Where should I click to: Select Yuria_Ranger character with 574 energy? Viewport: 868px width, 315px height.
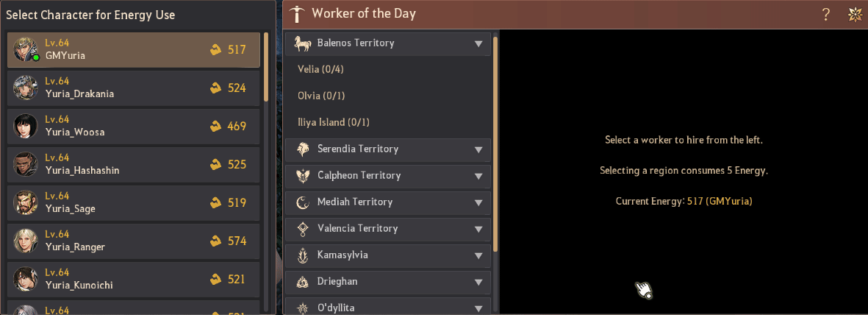(x=134, y=241)
